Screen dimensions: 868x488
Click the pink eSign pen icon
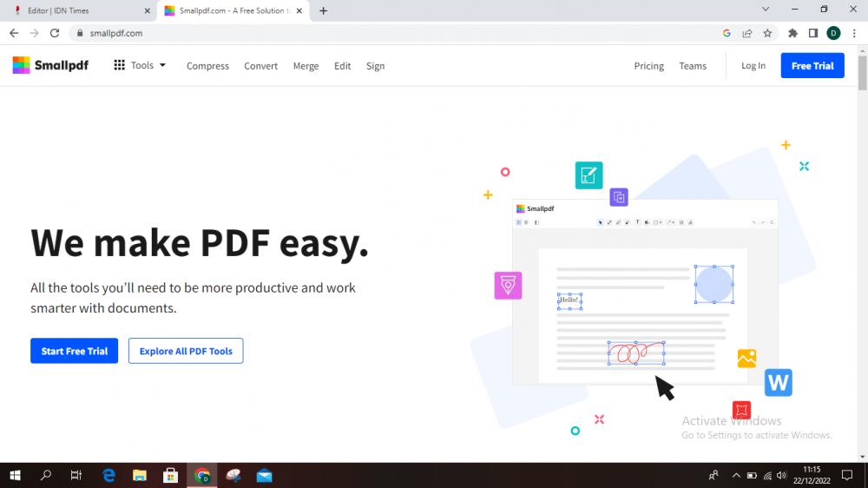pos(508,286)
